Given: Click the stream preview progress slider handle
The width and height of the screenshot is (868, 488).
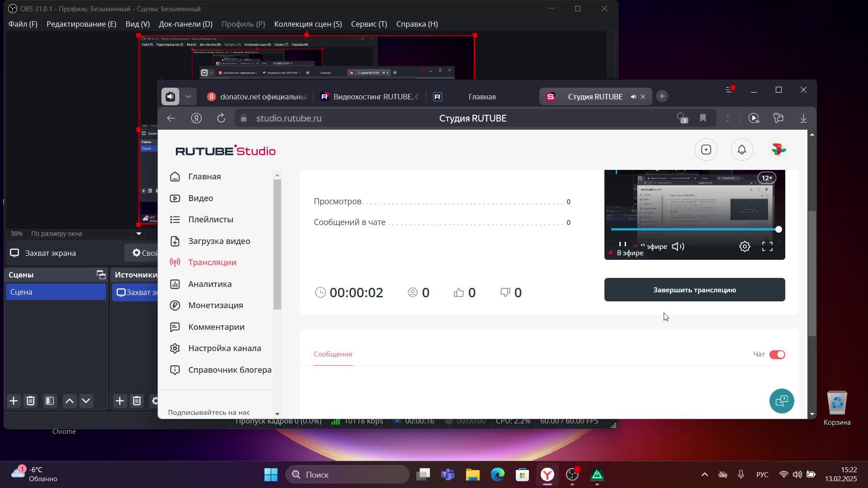Looking at the screenshot, I should 778,230.
